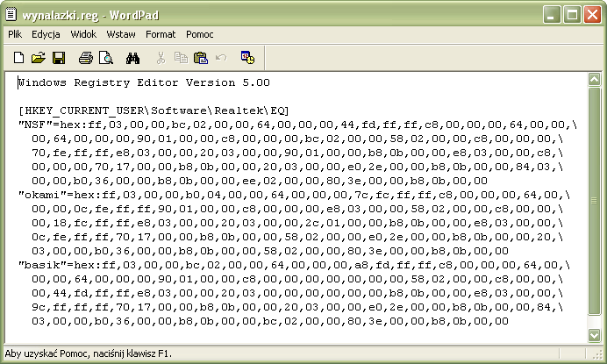Open a file with the folder icon
Viewport: 607px width, 364px height.
[38, 58]
